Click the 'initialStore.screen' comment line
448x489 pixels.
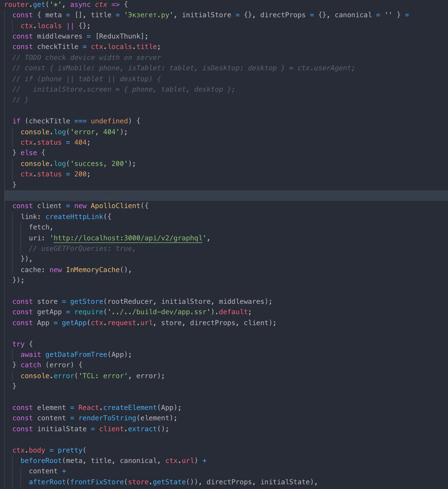click(124, 89)
